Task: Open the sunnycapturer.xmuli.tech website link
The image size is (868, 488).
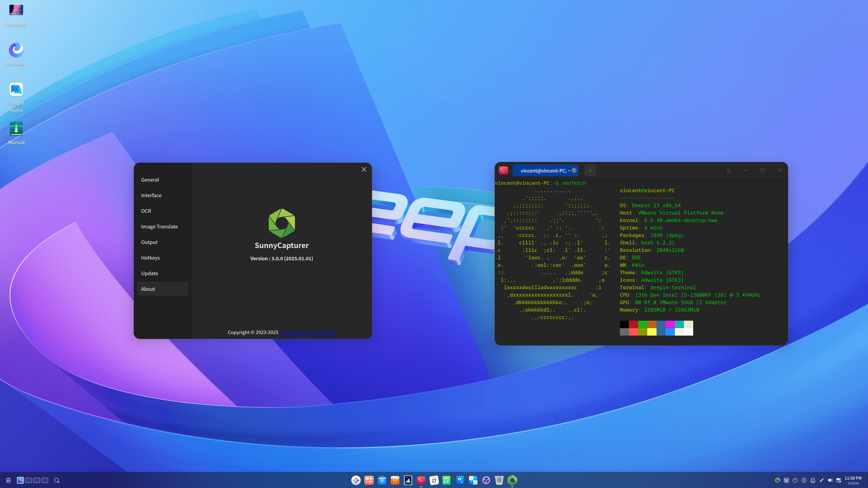Action: tap(307, 332)
